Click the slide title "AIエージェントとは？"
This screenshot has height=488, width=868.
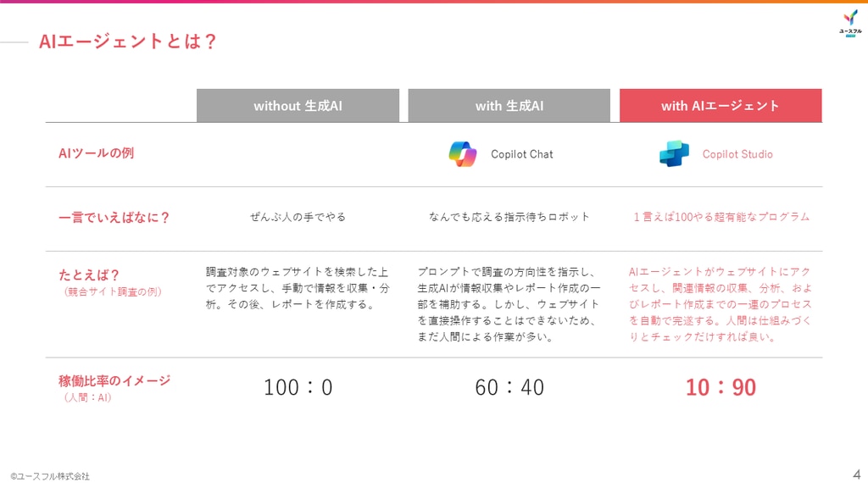(x=128, y=41)
